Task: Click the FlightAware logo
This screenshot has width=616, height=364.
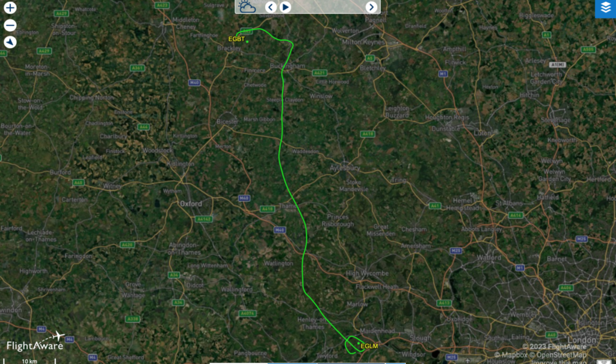Action: (x=35, y=342)
